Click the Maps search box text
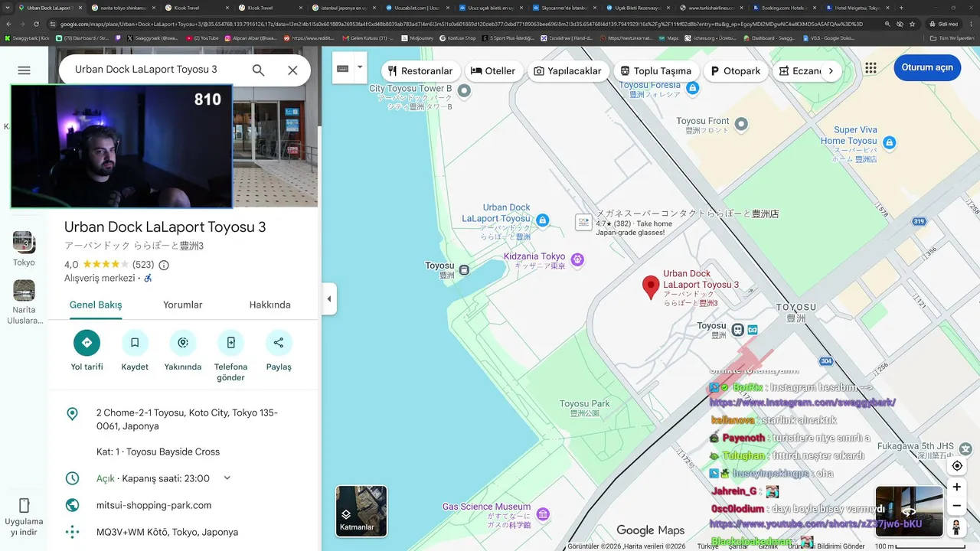980x551 pixels. click(146, 70)
